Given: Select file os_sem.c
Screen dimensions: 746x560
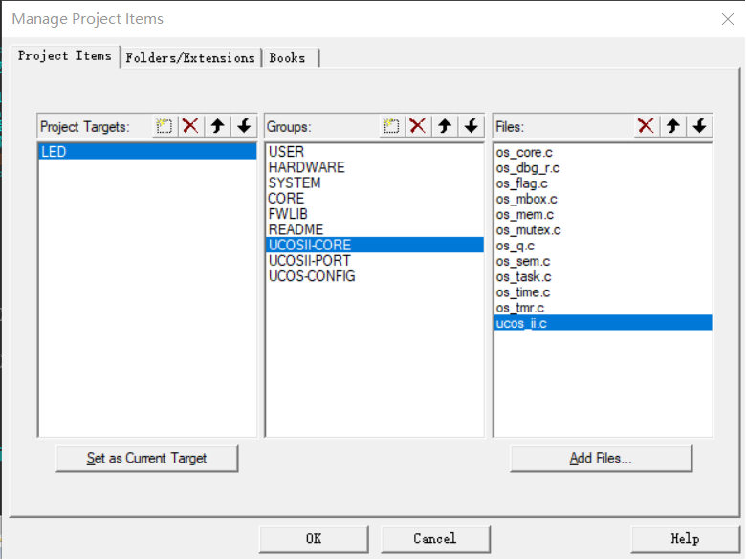Looking at the screenshot, I should pos(603,262).
